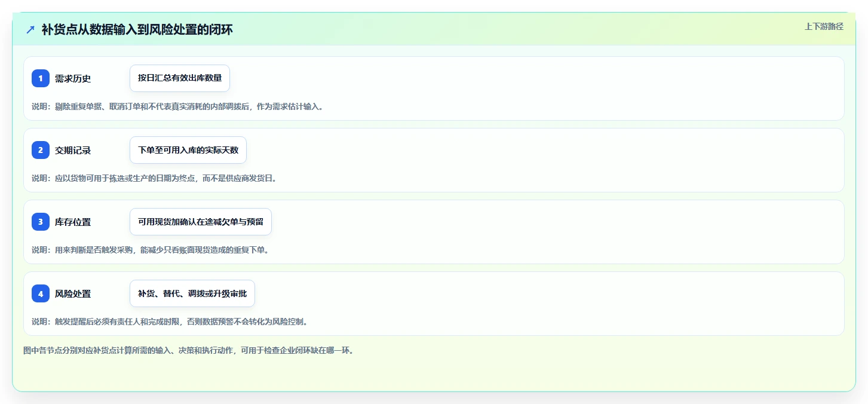Click the 补货、替代、调拨或升级审批 chip
The height and width of the screenshot is (404, 868).
[192, 293]
